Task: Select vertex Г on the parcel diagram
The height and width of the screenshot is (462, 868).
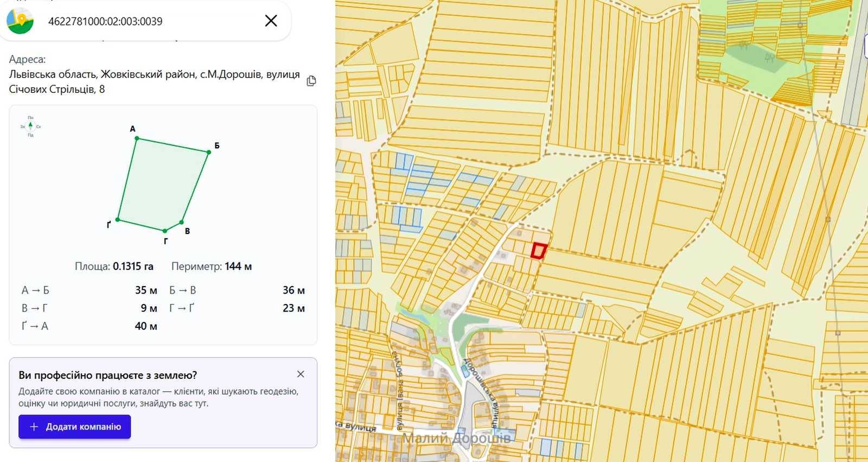Action: pos(165,231)
